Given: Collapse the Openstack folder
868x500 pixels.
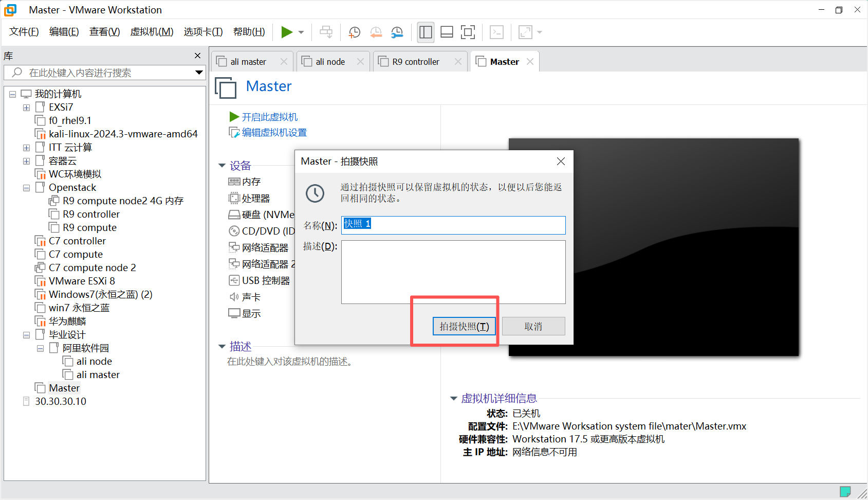Looking at the screenshot, I should pos(26,188).
